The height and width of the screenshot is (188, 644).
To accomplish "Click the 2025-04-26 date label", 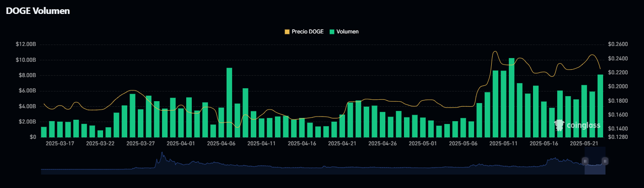I will click(x=383, y=143).
